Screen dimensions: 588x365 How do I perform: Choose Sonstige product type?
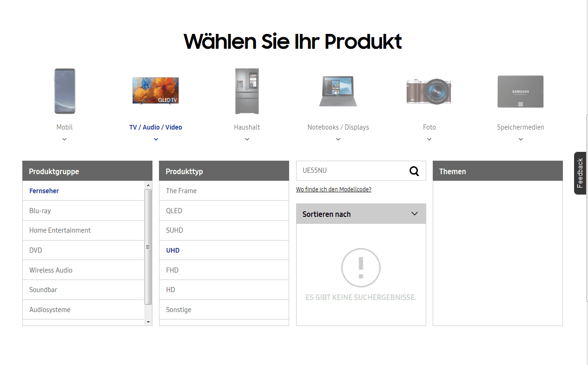click(224, 310)
